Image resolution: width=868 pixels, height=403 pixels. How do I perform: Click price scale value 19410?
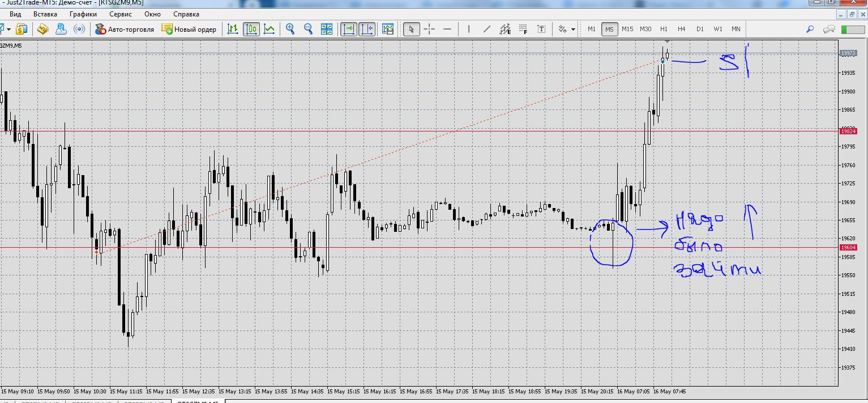pos(848,349)
